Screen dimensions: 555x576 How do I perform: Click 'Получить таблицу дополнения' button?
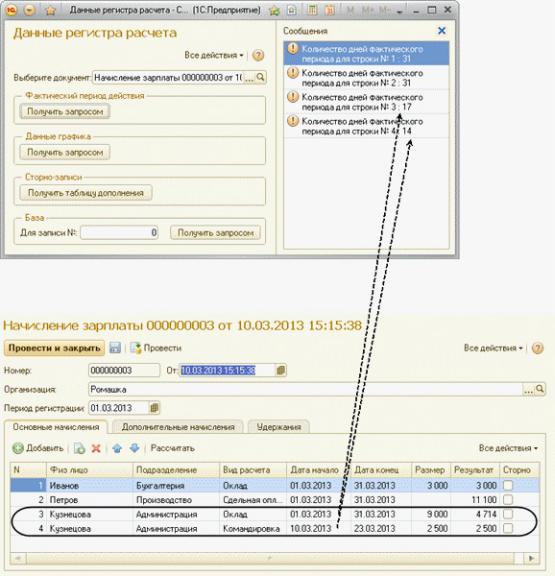[86, 193]
